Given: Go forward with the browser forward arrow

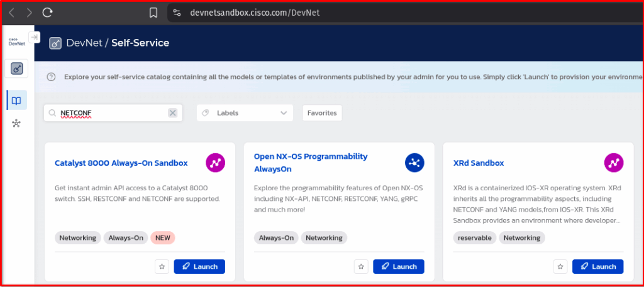Looking at the screenshot, I should pyautogui.click(x=29, y=13).
